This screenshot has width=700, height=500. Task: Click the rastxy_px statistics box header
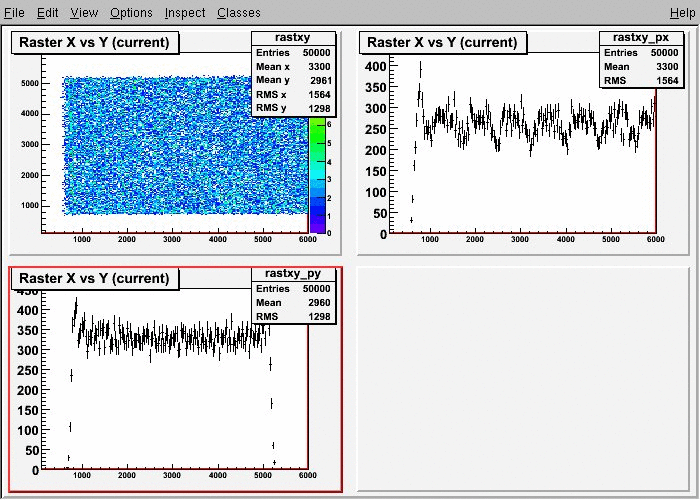point(641,37)
